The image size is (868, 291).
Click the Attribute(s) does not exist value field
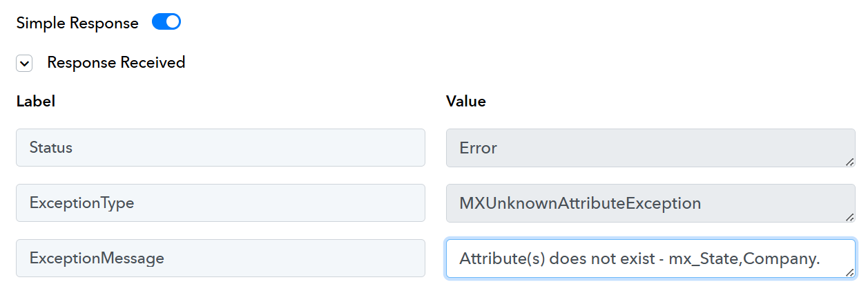651,259
